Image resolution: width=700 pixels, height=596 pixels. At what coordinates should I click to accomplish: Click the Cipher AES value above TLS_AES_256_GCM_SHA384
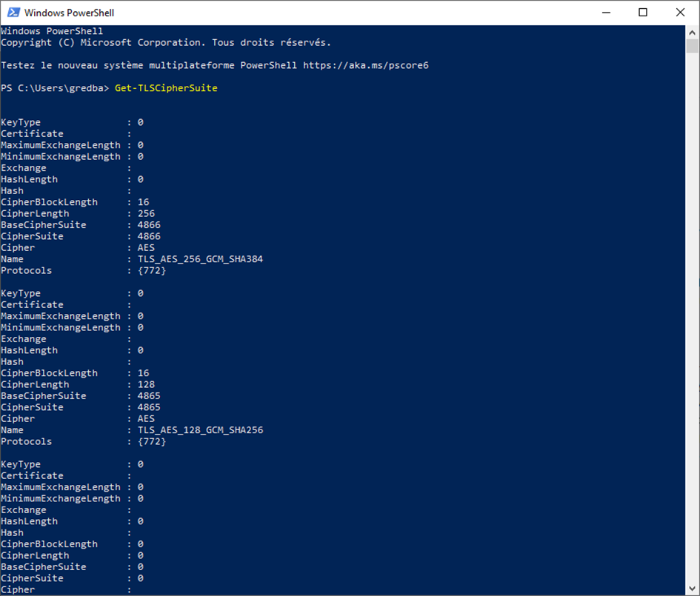(146, 247)
